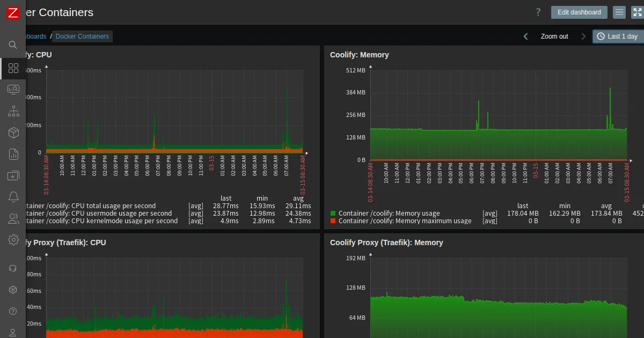Open the Support headset icon
The height and width of the screenshot is (338, 644).
coord(13,268)
